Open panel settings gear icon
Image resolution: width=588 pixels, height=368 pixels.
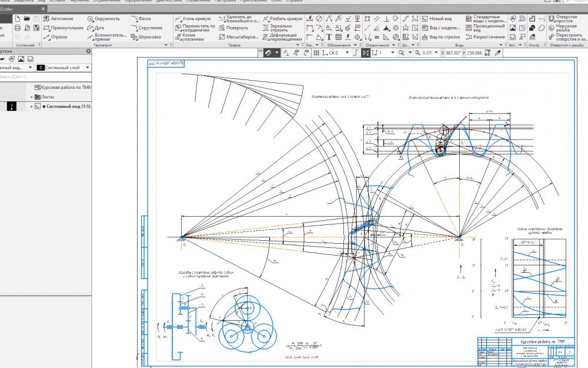click(x=89, y=51)
